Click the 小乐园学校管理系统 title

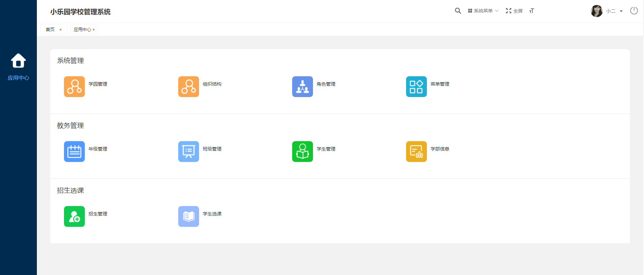tap(80, 12)
